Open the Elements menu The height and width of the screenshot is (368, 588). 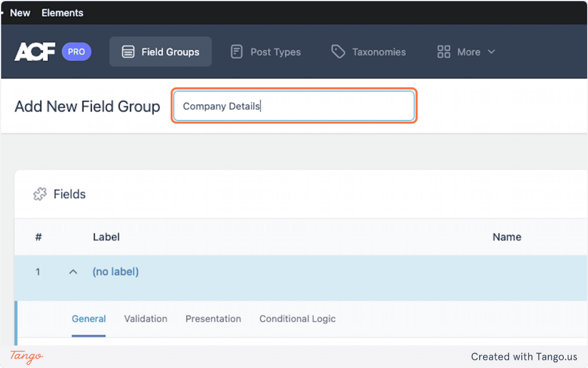[x=62, y=13]
